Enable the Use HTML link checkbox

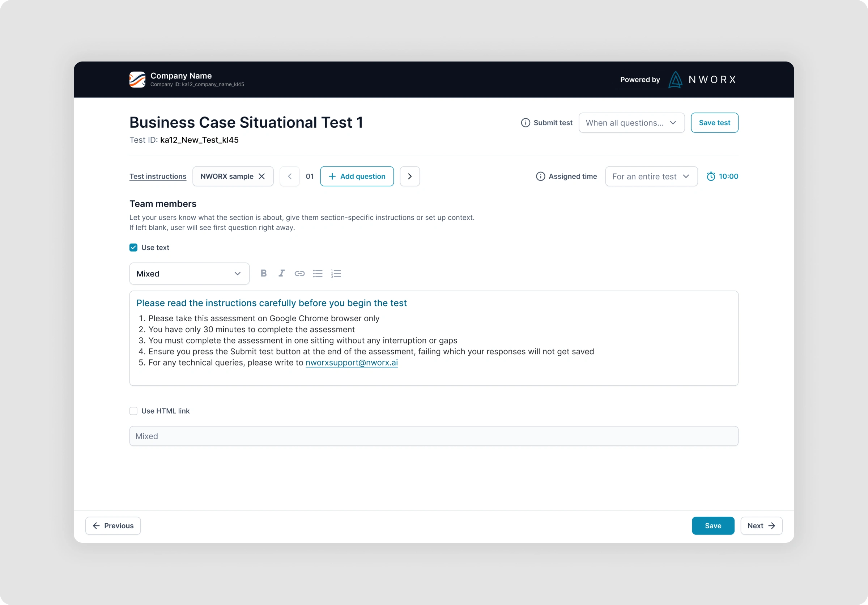(133, 411)
